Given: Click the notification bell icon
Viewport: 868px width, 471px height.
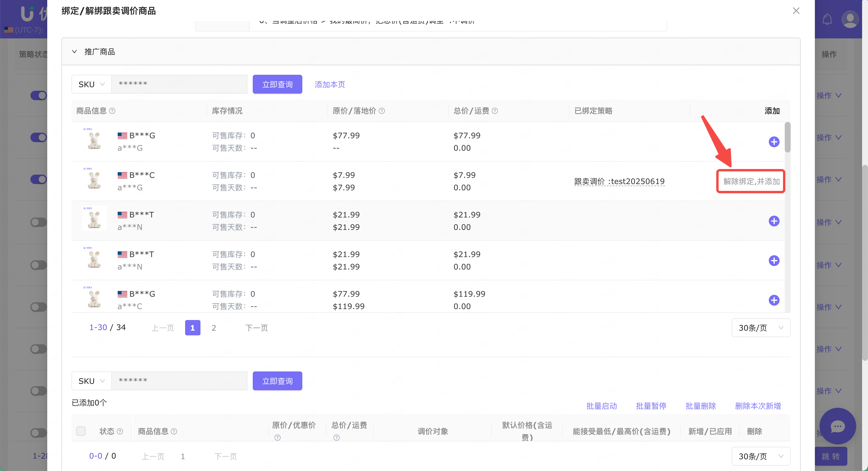Looking at the screenshot, I should click(827, 19).
